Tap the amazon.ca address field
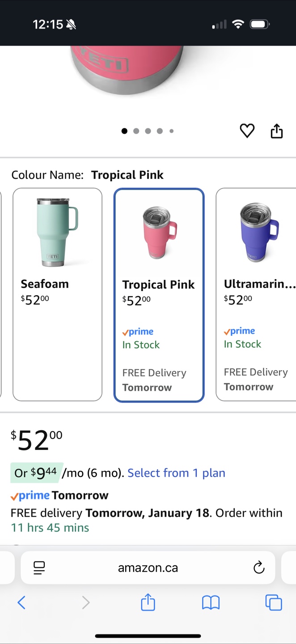Image resolution: width=296 pixels, height=644 pixels. [148, 568]
